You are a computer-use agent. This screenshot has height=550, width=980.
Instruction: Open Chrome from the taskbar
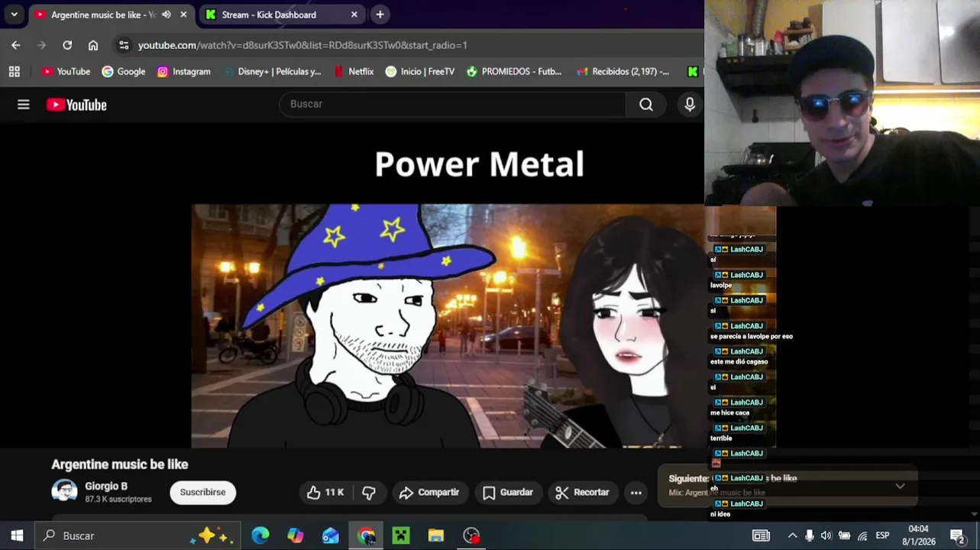[366, 535]
